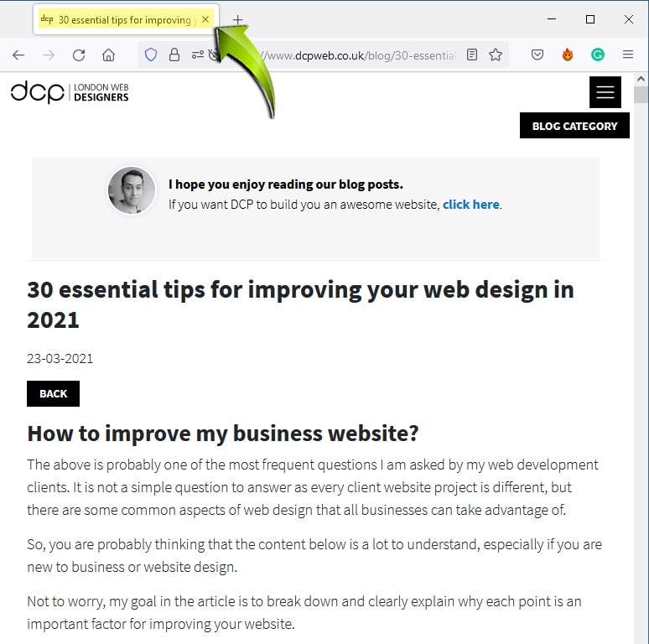Screen dimensions: 649x644
Task: Click the article title '30 essential tips'
Action: coord(300,304)
